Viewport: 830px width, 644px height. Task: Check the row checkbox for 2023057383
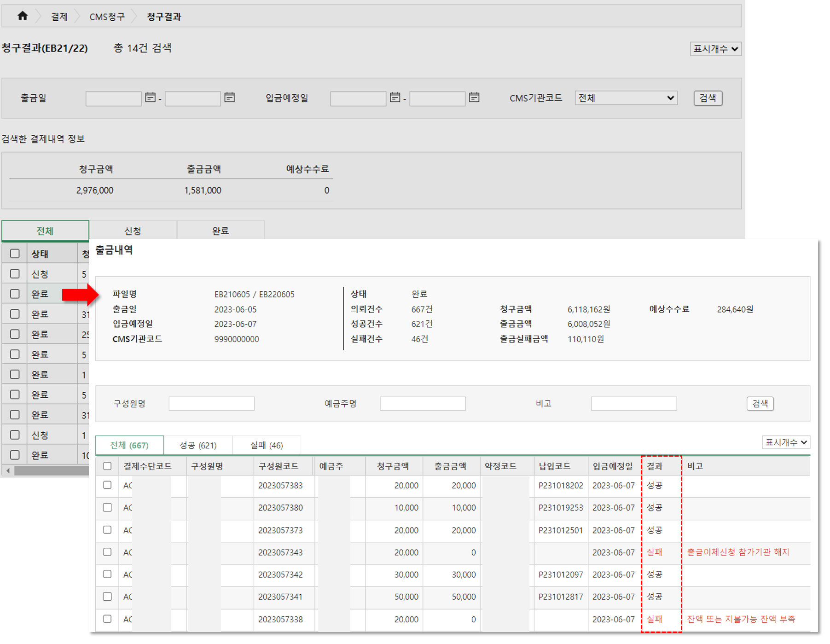click(107, 485)
